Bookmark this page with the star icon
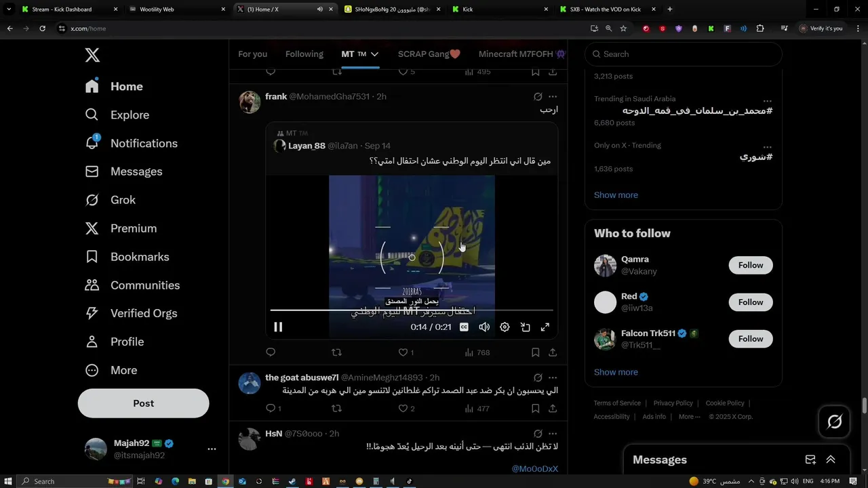This screenshot has height=488, width=868. tap(623, 28)
